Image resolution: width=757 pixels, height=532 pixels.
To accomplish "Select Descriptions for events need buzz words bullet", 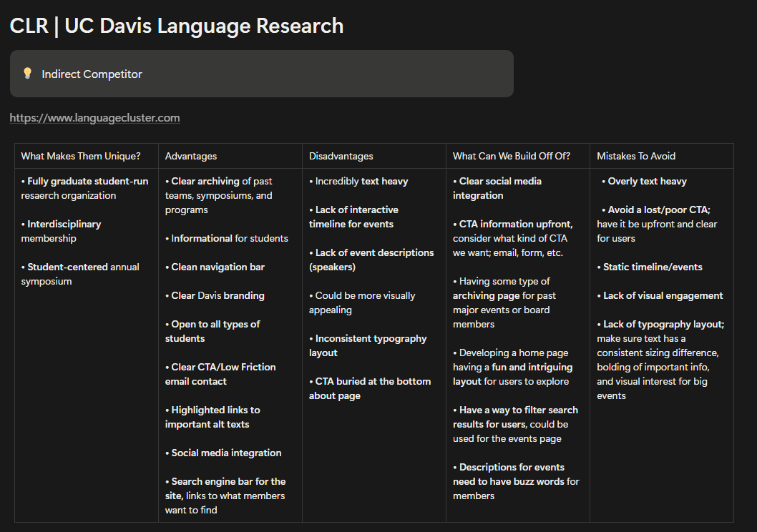I will point(516,481).
